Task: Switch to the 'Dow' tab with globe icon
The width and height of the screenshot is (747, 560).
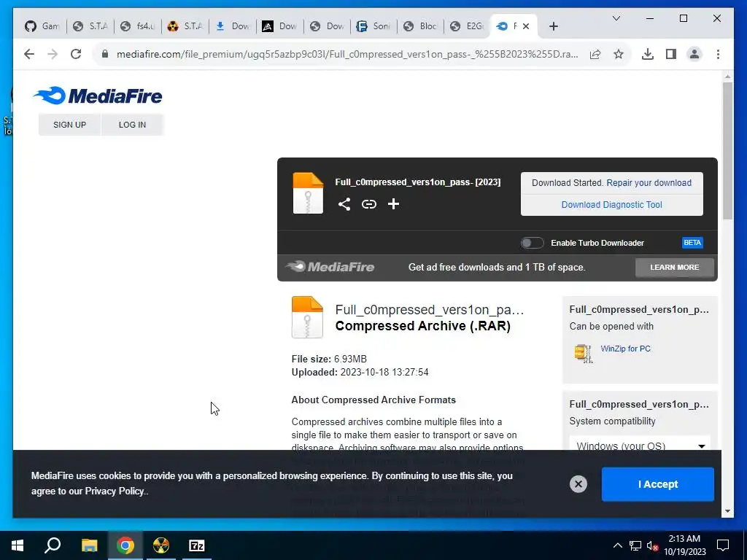Action: click(x=327, y=26)
